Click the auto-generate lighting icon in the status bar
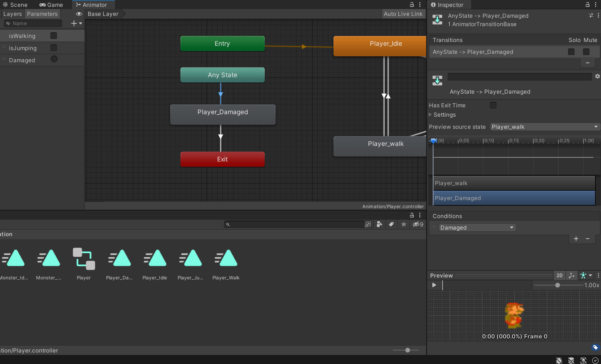 click(x=583, y=360)
